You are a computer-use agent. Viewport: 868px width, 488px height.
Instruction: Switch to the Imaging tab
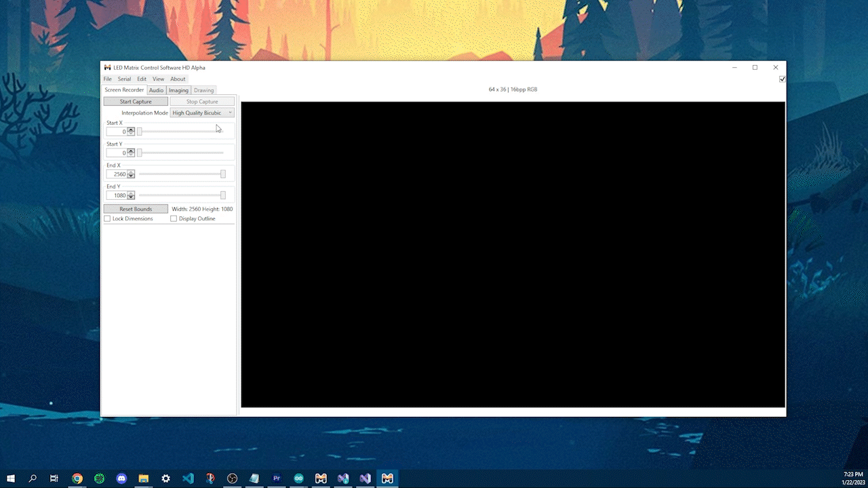tap(179, 90)
